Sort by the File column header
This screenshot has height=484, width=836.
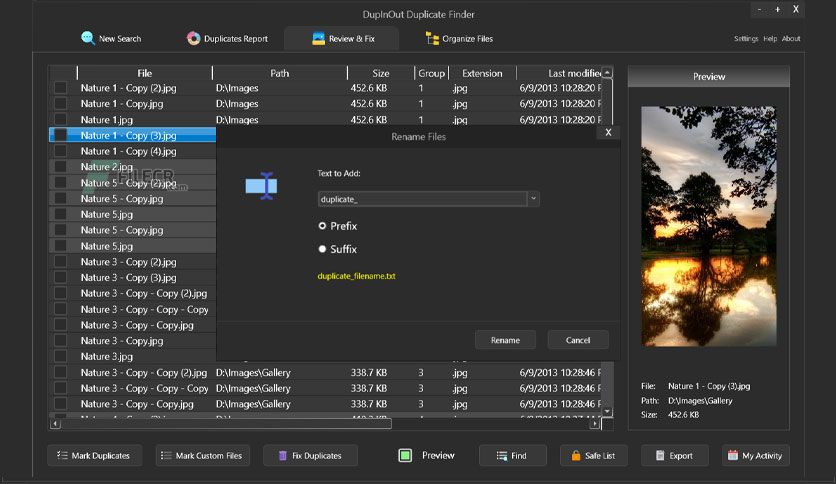pyautogui.click(x=144, y=73)
